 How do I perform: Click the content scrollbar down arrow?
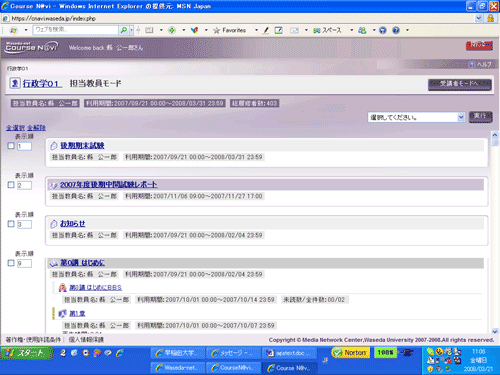(495, 331)
